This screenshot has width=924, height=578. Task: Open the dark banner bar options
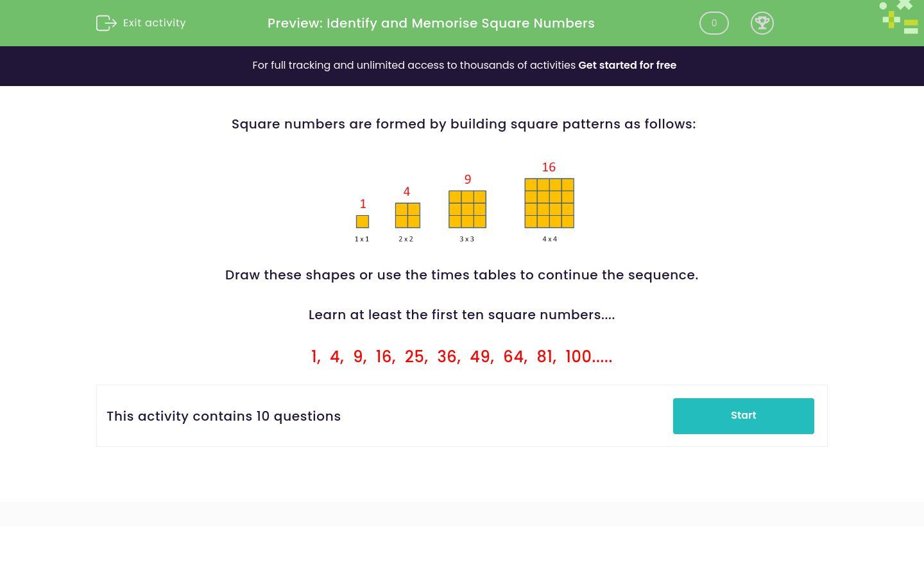click(x=462, y=66)
